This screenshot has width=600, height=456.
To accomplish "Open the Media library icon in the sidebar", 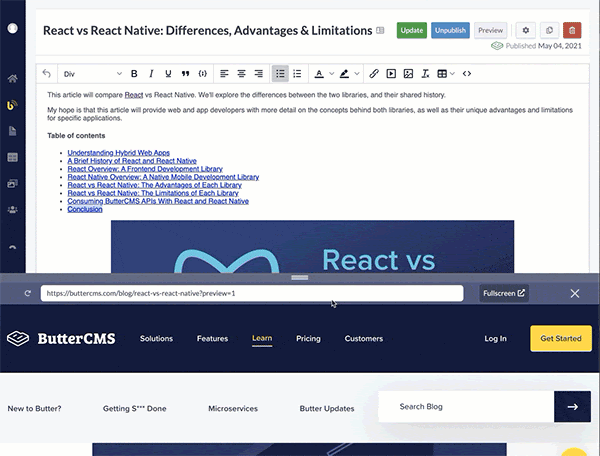I will pos(12,184).
